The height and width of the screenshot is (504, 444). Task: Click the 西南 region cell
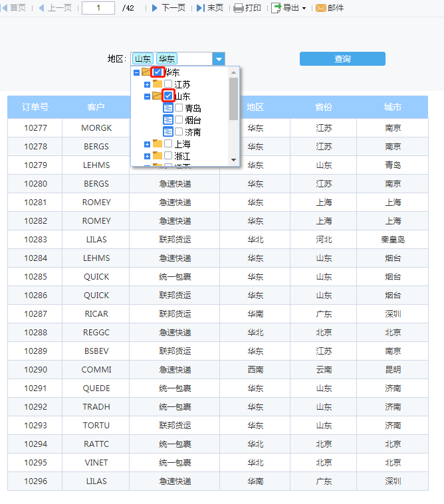coord(255,370)
